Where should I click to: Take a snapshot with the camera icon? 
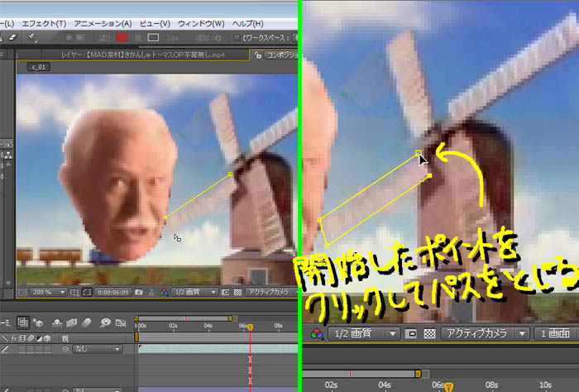pos(139,292)
